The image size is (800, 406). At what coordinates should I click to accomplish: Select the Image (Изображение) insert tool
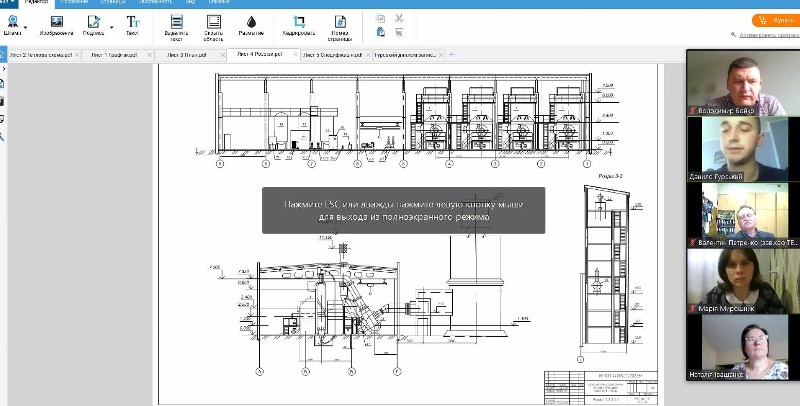pyautogui.click(x=56, y=20)
